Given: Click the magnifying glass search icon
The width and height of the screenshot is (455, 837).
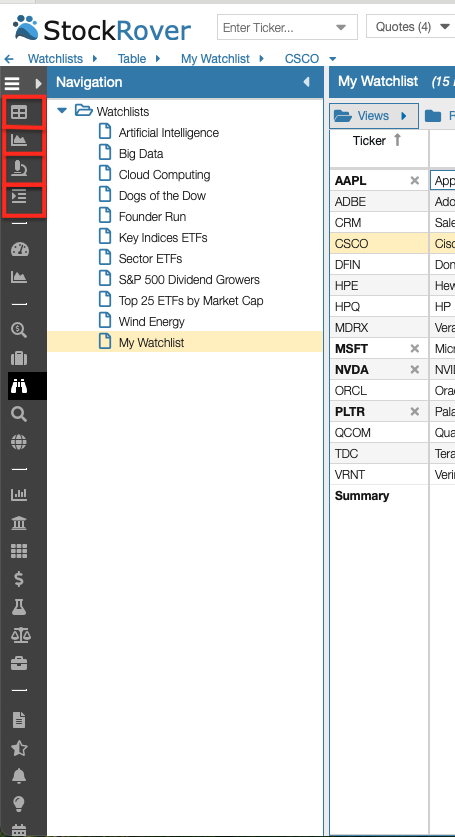Looking at the screenshot, I should click(x=19, y=414).
